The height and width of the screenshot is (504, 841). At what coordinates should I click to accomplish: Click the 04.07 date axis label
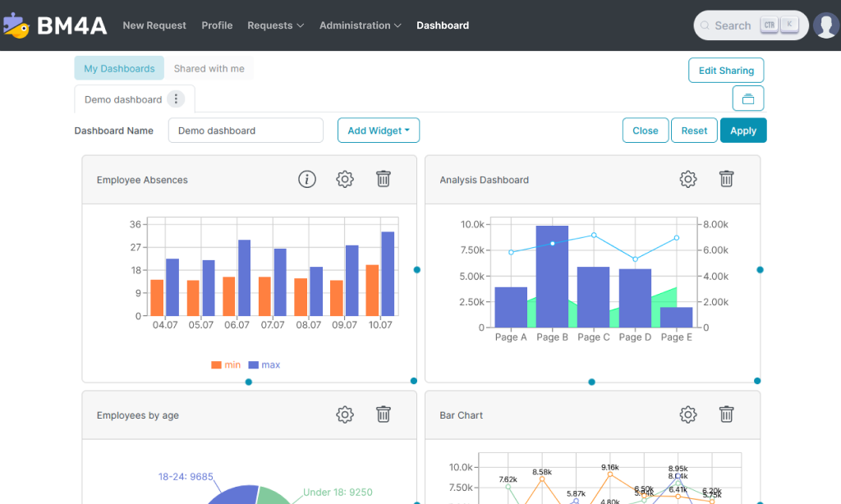point(164,325)
